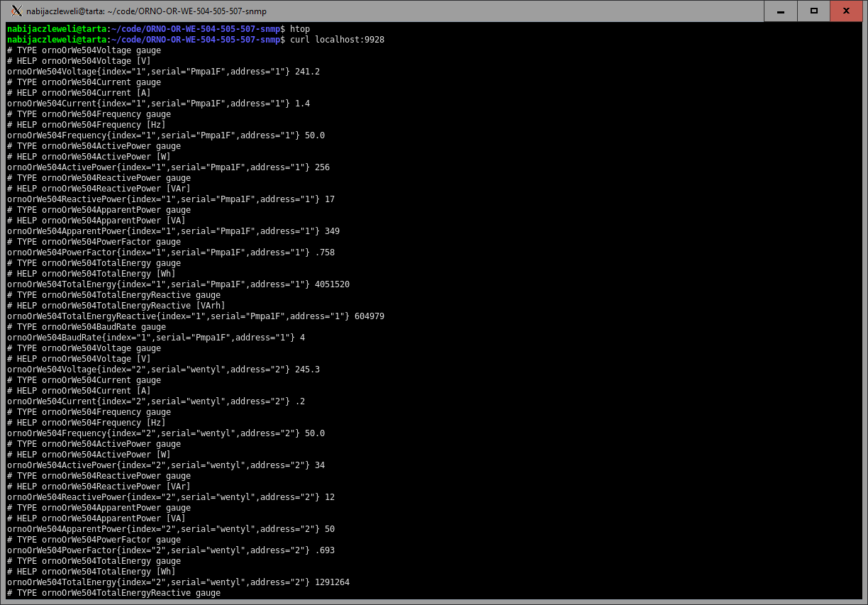This screenshot has width=868, height=605.
Task: Click the power factor value .758
Action: click(x=322, y=252)
